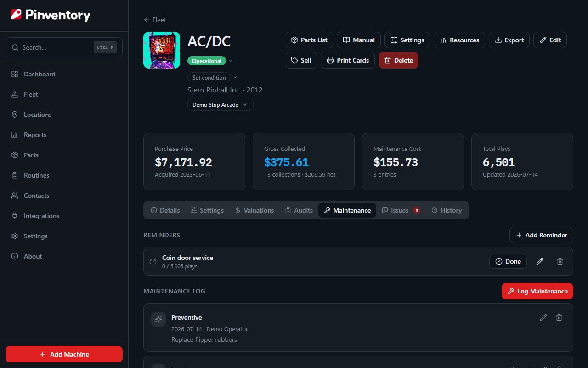
Task: Open Parts in the sidebar
Action: 64,155
